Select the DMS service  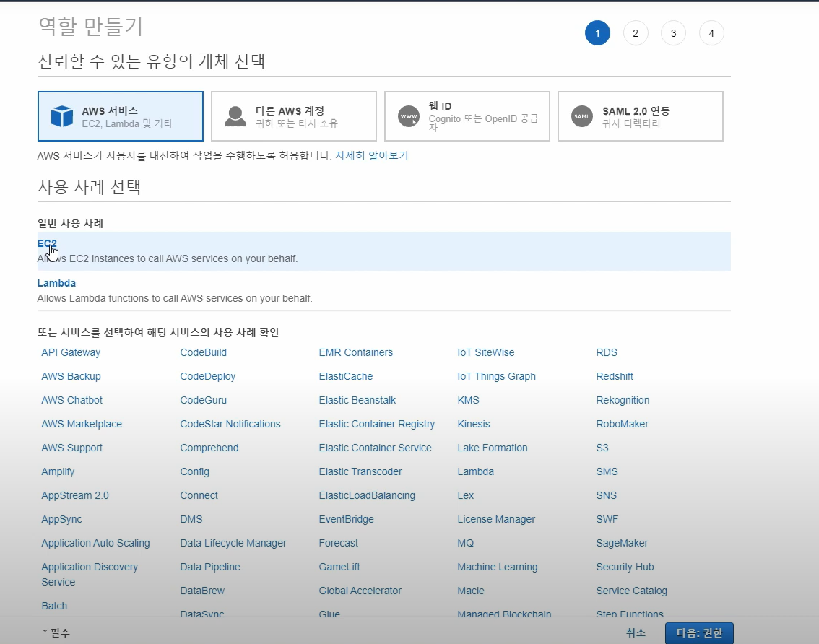coord(191,520)
